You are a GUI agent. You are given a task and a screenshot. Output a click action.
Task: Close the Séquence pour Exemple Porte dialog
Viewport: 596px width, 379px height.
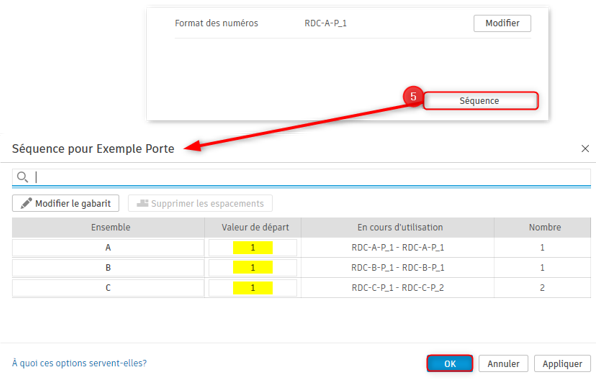[x=585, y=149]
